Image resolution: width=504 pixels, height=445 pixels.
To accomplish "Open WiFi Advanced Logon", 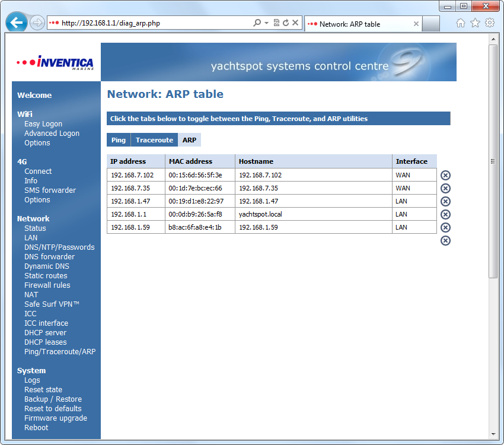I will [x=52, y=133].
